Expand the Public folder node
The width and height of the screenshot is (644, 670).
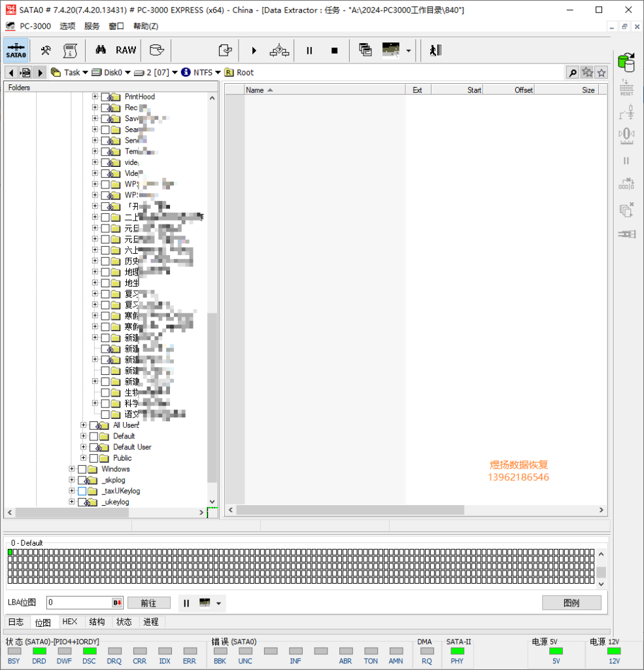(x=83, y=458)
